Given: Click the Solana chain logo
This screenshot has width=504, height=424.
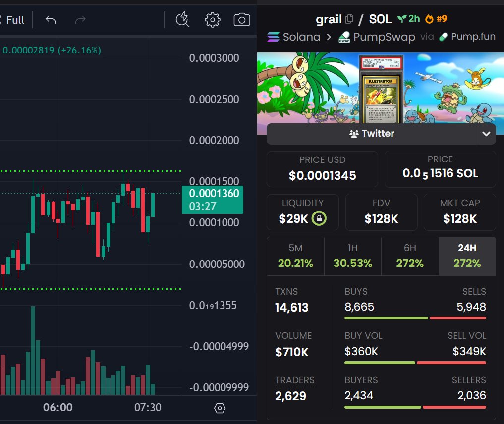Looking at the screenshot, I should click(x=273, y=37).
